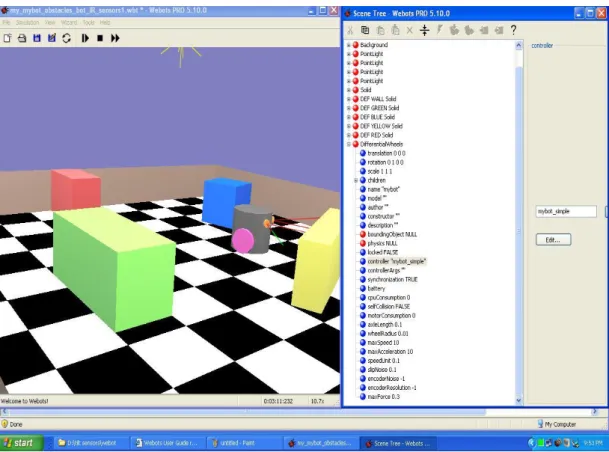Expand the Background node

coord(349,45)
